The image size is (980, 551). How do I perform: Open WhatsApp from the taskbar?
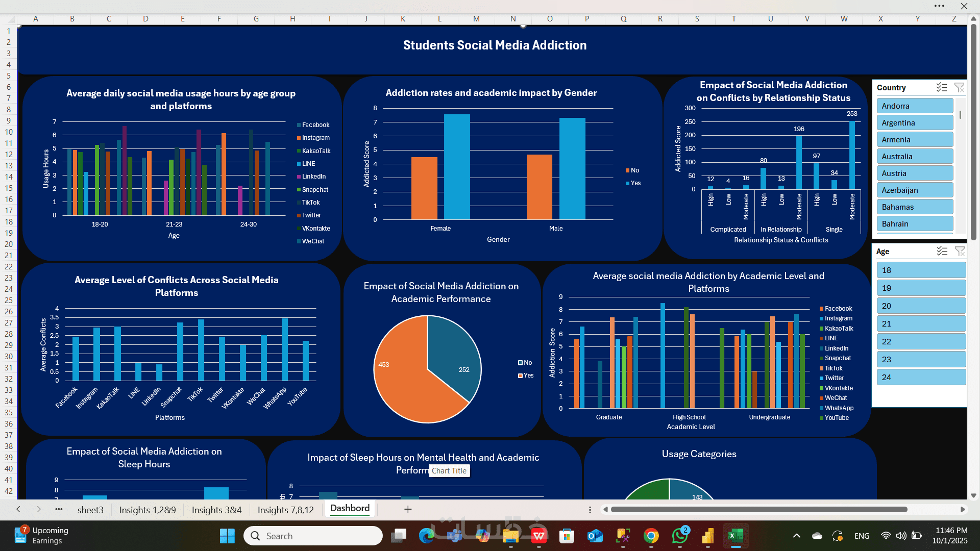pyautogui.click(x=679, y=536)
